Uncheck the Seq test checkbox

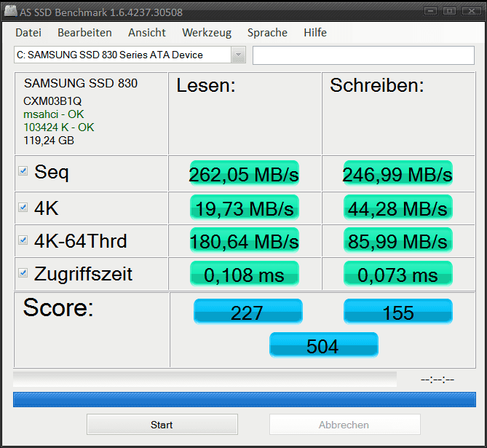click(23, 170)
